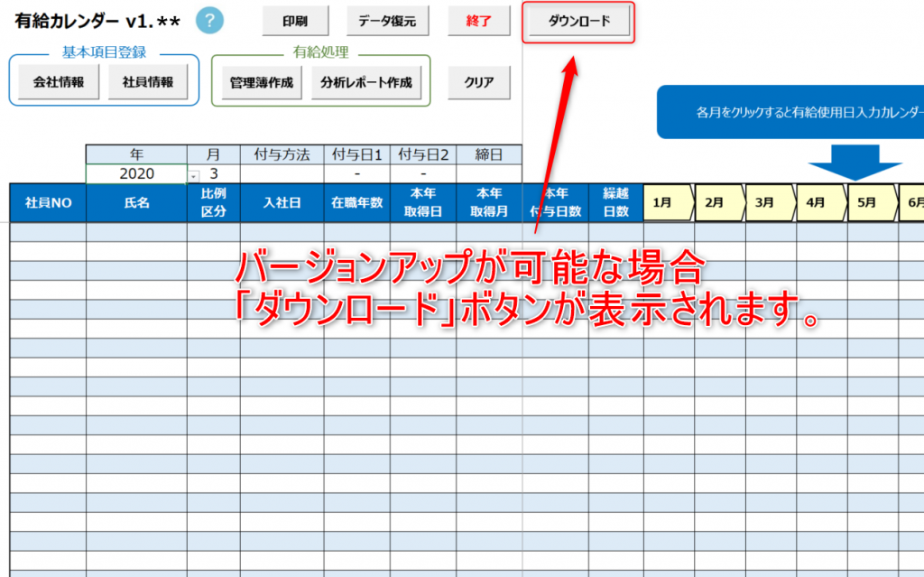
Task: Open 社員情報 registration
Action: (x=148, y=82)
